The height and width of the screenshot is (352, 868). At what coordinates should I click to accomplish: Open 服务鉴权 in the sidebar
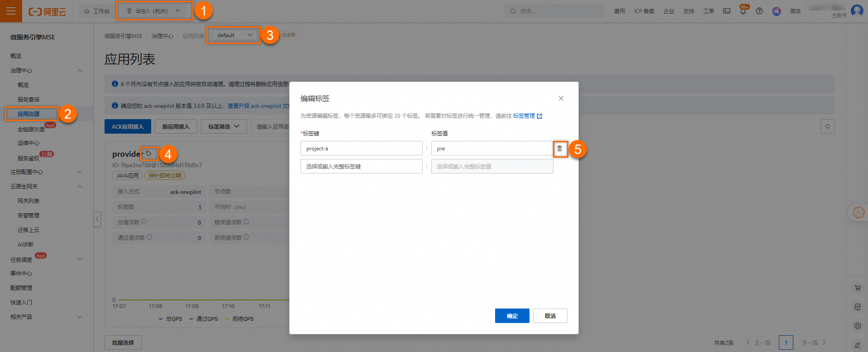coord(29,158)
